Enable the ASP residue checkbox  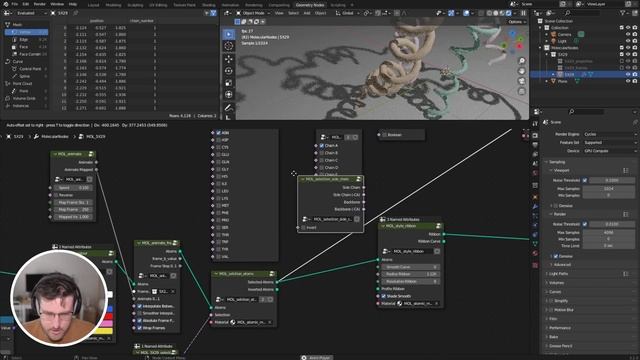(218, 140)
